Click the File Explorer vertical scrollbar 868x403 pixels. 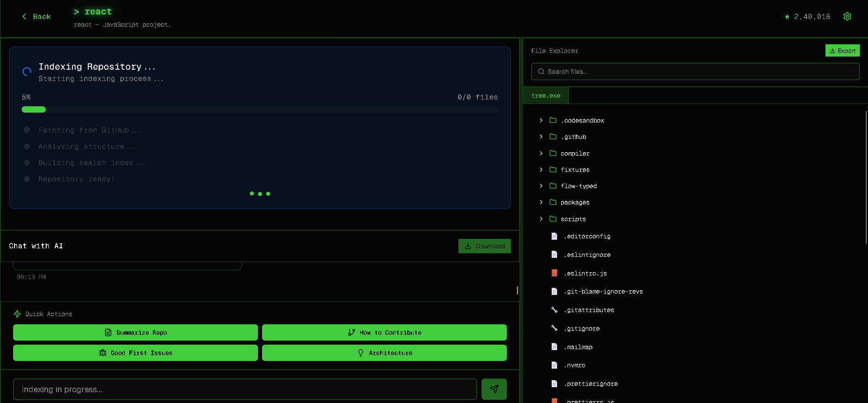coord(866,177)
